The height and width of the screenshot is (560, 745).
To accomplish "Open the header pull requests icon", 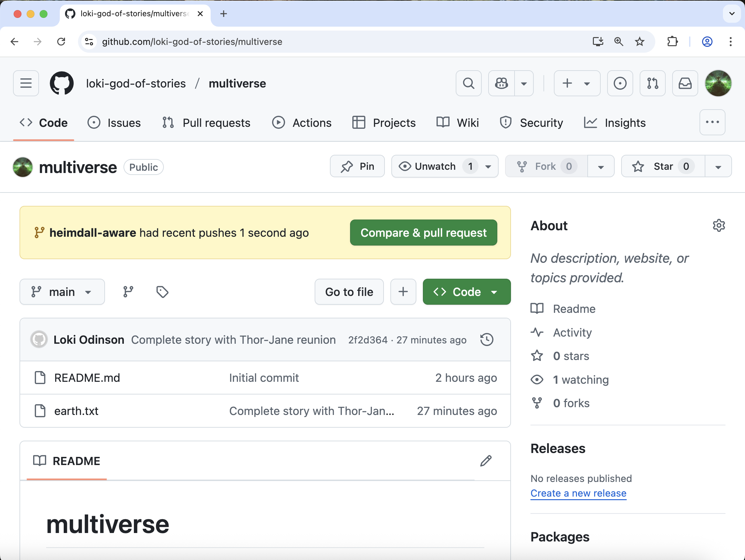I will point(652,83).
